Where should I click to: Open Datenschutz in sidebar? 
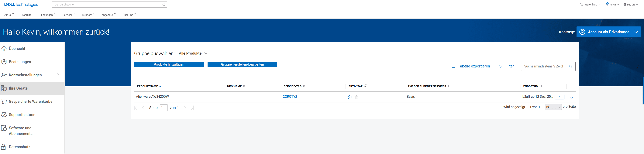pos(19,147)
